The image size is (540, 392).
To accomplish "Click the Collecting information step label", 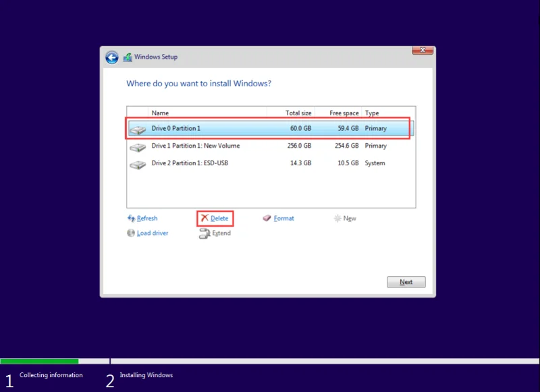I will click(x=51, y=374).
